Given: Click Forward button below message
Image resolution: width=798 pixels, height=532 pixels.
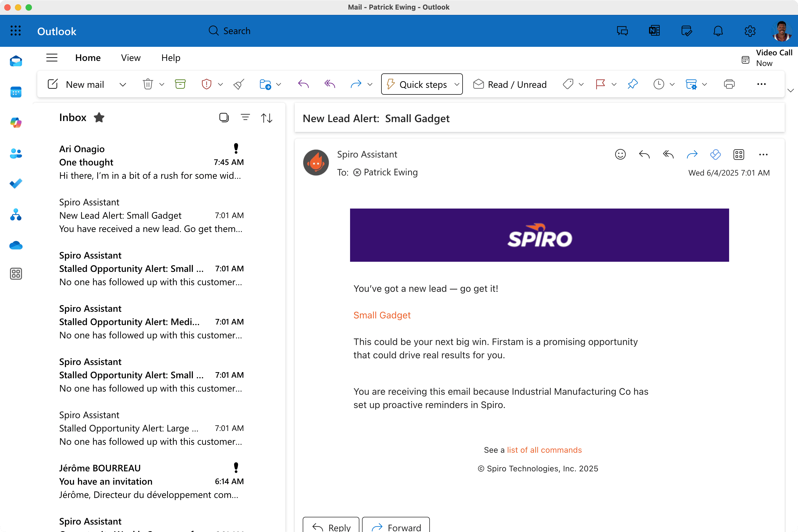Looking at the screenshot, I should tap(396, 525).
